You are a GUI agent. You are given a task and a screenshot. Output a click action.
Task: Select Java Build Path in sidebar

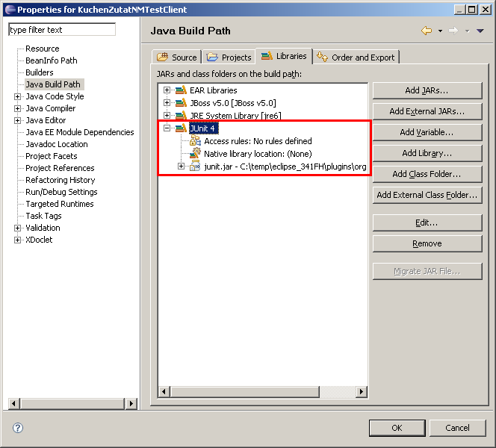click(53, 84)
